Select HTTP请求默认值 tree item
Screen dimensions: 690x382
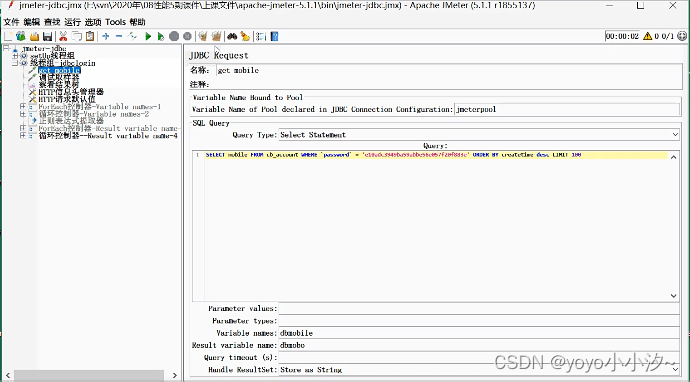(x=67, y=99)
